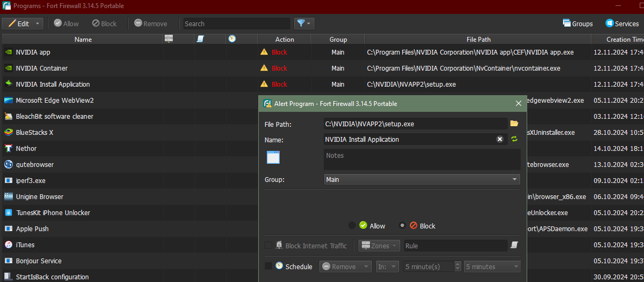Viewport: 644px width, 282px height.
Task: Select the iTunes icon
Action: 9,245
